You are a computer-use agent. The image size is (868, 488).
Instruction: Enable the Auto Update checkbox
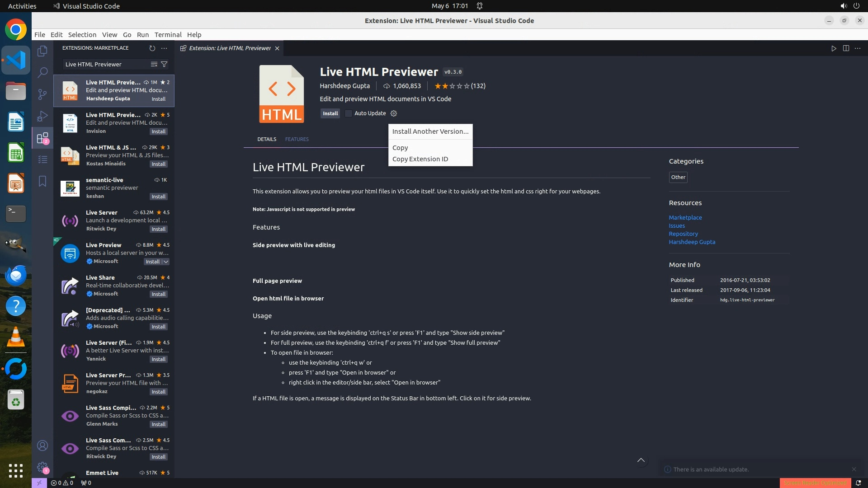pos(349,113)
